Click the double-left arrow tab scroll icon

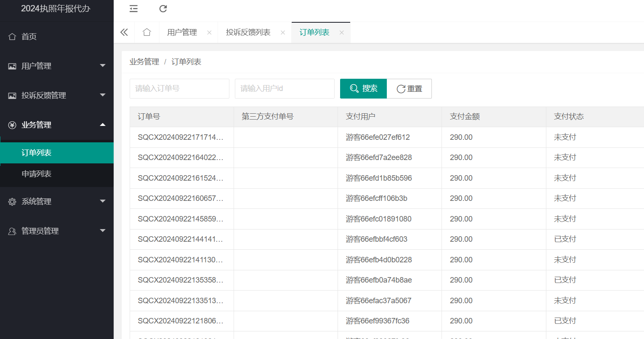[x=124, y=32]
